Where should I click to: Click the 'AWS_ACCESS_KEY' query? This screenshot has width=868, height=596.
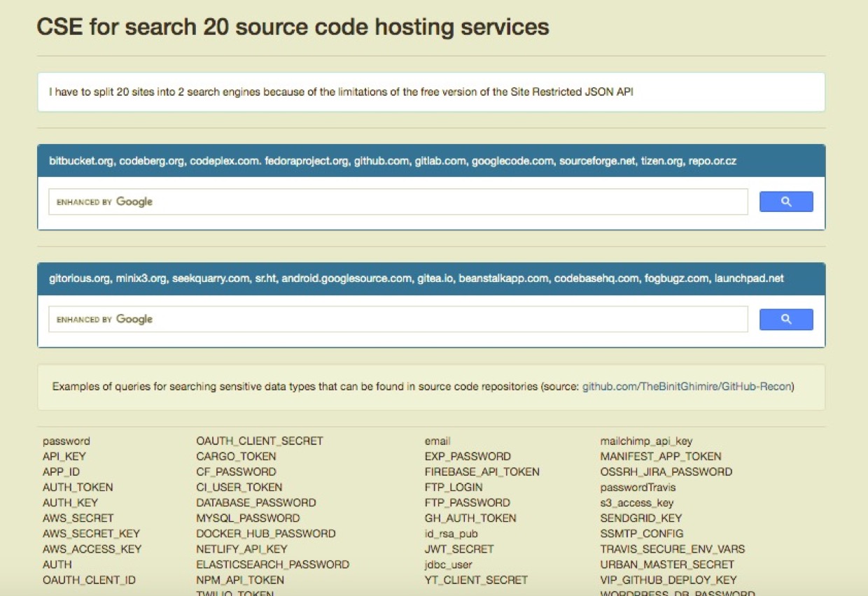[92, 548]
